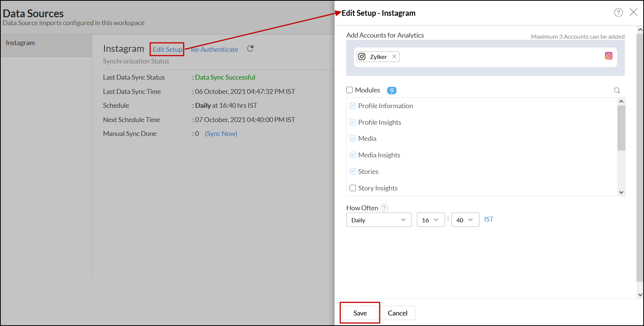Toggle the Profile Information checkbox
Image resolution: width=644 pixels, height=326 pixels.
pyautogui.click(x=353, y=106)
